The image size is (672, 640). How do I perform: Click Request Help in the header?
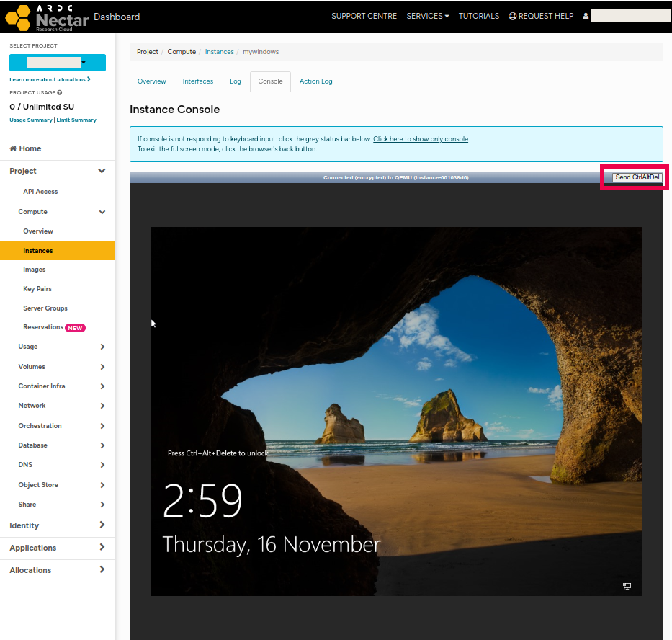[541, 17]
